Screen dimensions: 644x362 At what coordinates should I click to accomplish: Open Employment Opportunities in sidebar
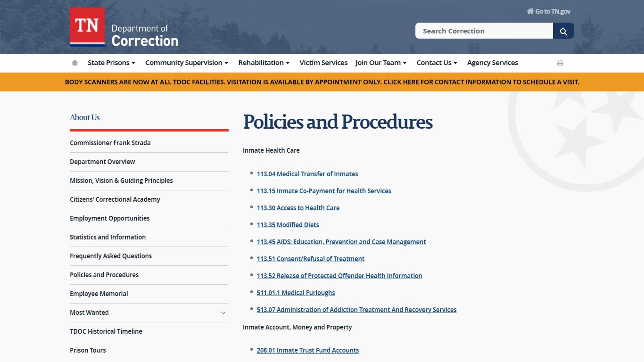pyautogui.click(x=110, y=218)
